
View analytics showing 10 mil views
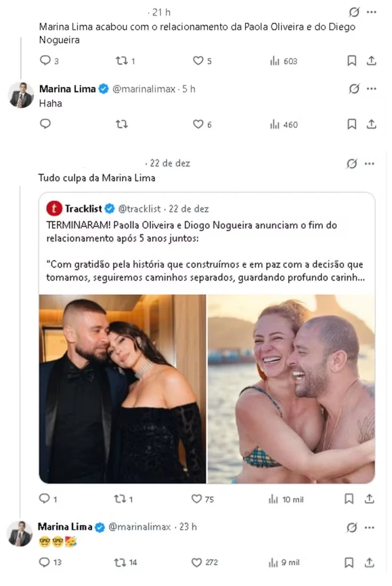click(x=287, y=499)
